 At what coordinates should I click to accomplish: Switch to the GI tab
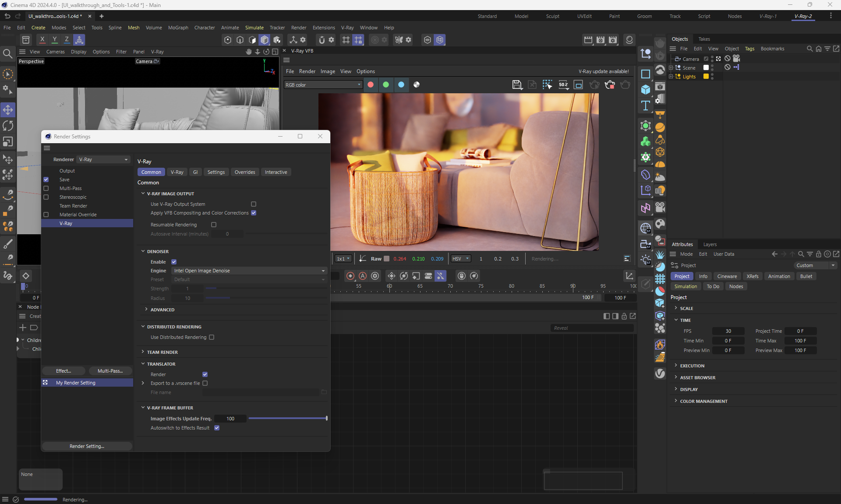(x=195, y=172)
